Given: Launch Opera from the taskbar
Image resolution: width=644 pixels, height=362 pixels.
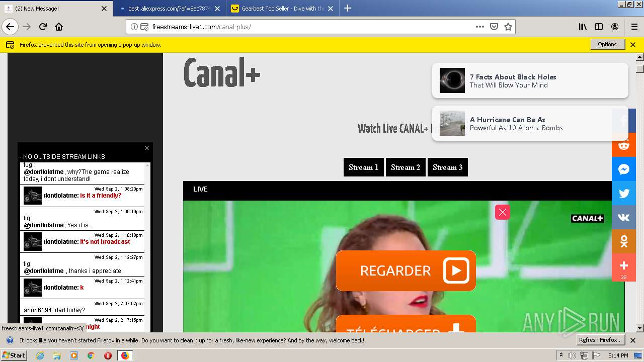Looking at the screenshot, I should [x=108, y=355].
